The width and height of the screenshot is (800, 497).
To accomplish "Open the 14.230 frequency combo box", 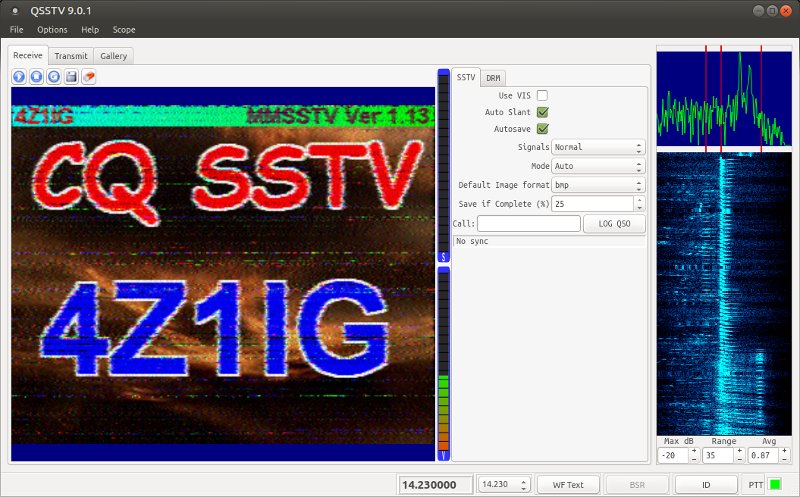I will tap(504, 484).
